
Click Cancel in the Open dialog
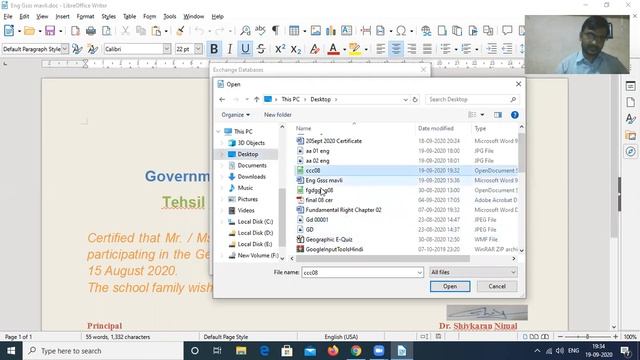(x=497, y=286)
